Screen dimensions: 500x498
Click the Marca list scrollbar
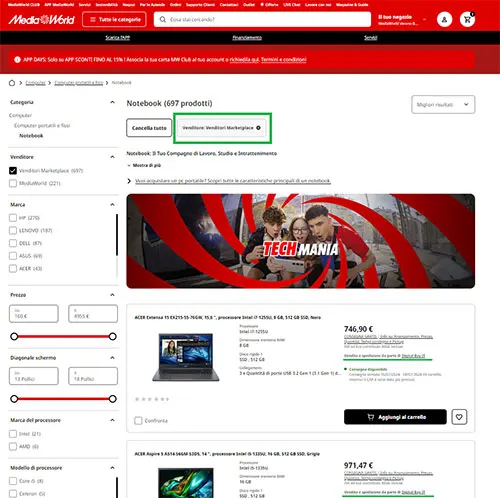117,235
